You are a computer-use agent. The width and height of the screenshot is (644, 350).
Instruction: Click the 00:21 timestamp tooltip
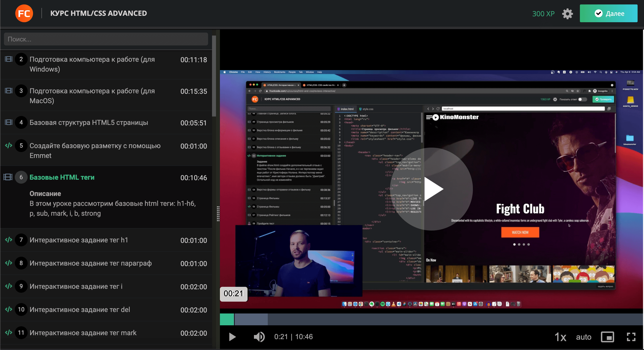click(x=233, y=294)
